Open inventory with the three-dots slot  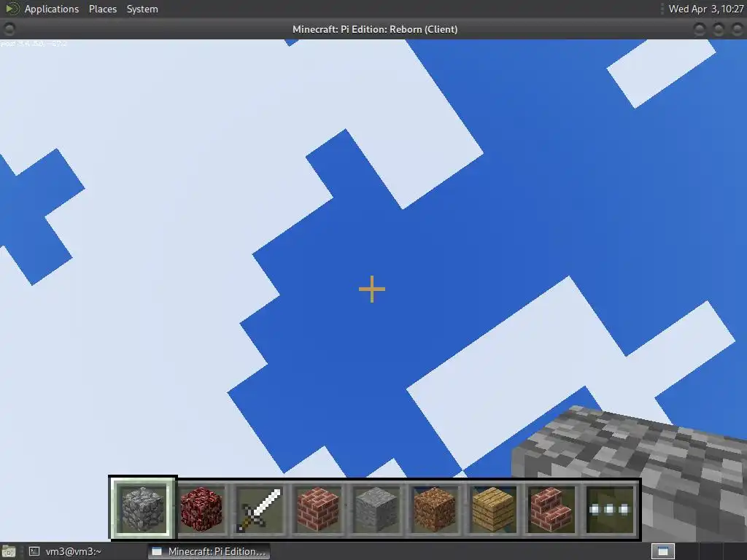tap(609, 508)
